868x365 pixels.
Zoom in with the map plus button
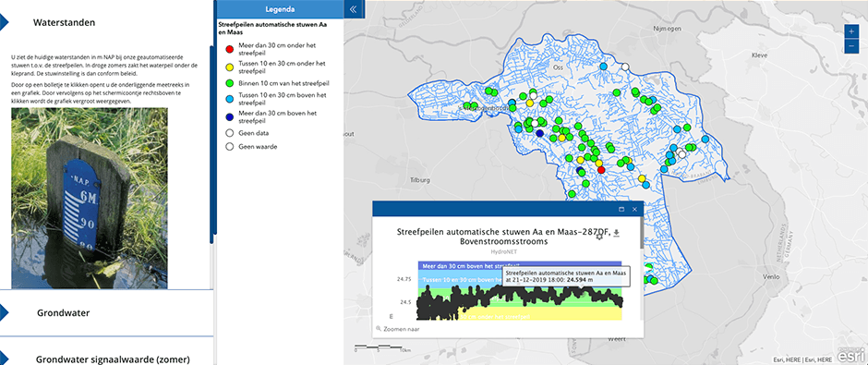tap(850, 31)
